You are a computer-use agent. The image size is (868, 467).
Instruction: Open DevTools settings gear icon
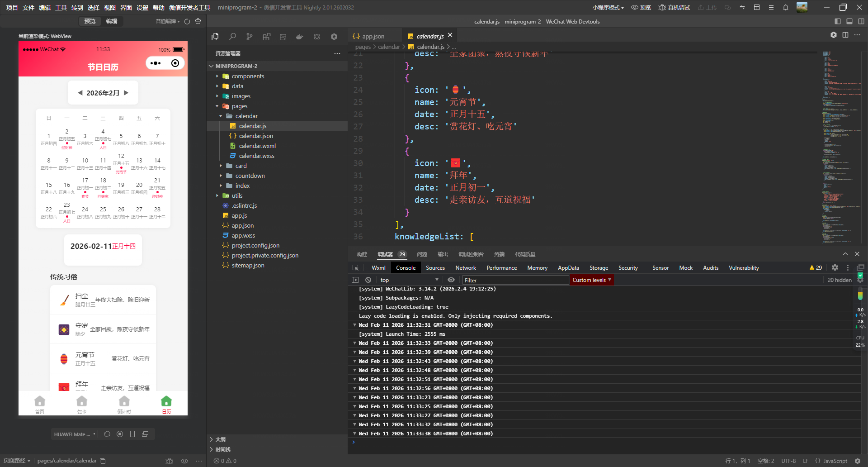click(x=835, y=268)
